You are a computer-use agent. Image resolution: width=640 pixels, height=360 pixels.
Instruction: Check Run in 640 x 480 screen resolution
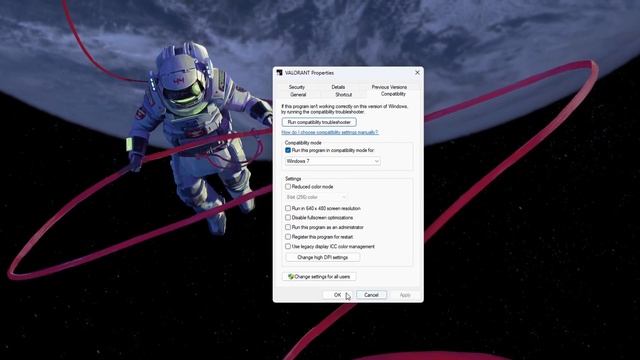click(x=288, y=208)
